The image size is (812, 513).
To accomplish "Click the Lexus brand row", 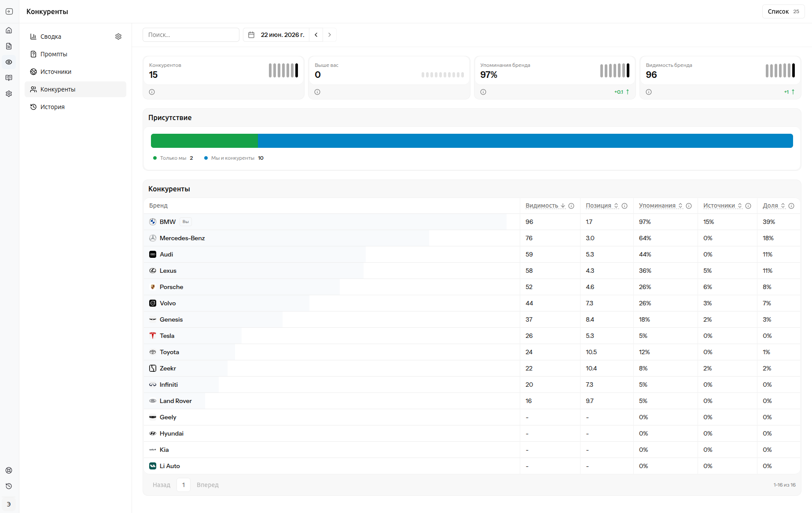I will (472, 271).
